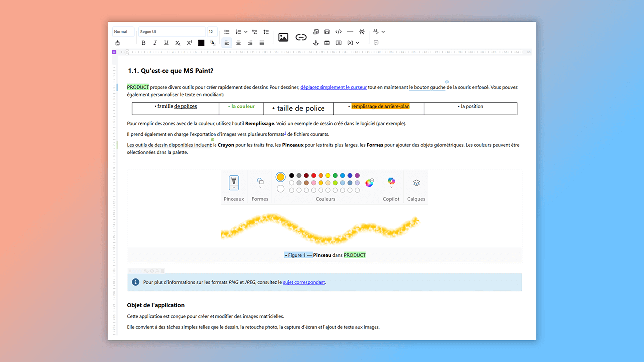Apply a bulleted list
The width and height of the screenshot is (644, 362).
227,31
